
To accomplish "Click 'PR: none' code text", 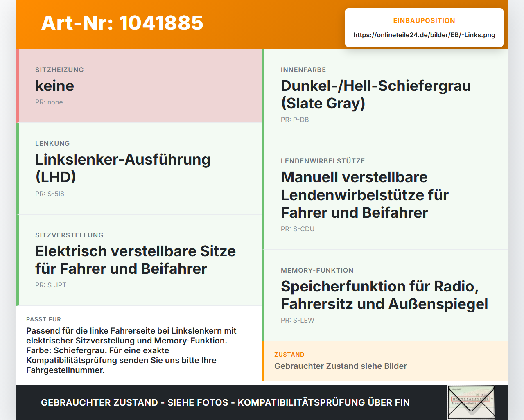I will 49,102.
